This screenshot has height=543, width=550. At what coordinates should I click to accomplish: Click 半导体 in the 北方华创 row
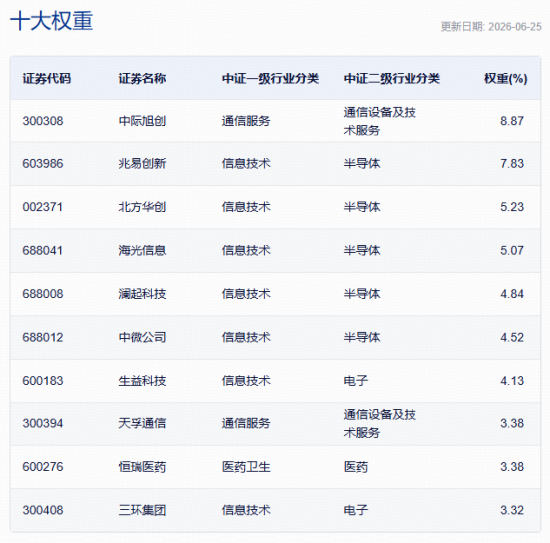(x=362, y=207)
